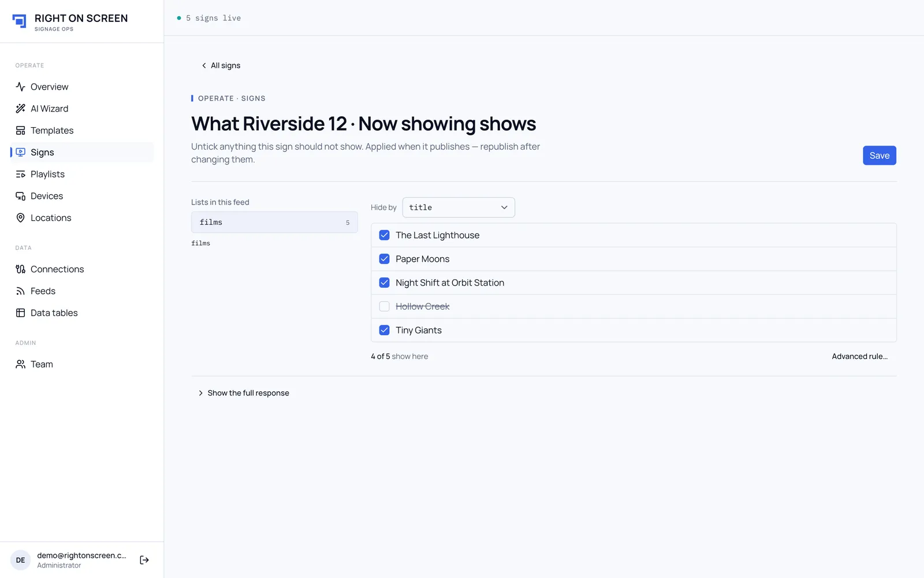Untick the Paper Moons checkbox

[384, 259]
